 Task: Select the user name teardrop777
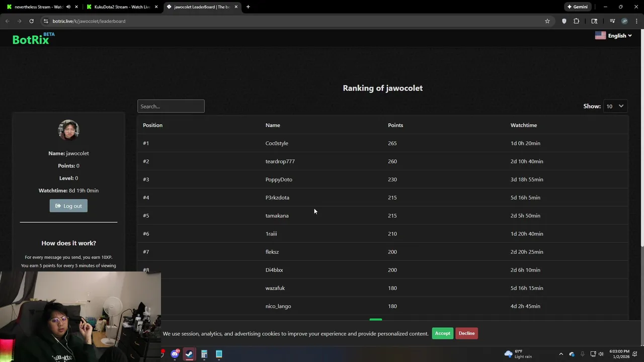[x=280, y=161]
